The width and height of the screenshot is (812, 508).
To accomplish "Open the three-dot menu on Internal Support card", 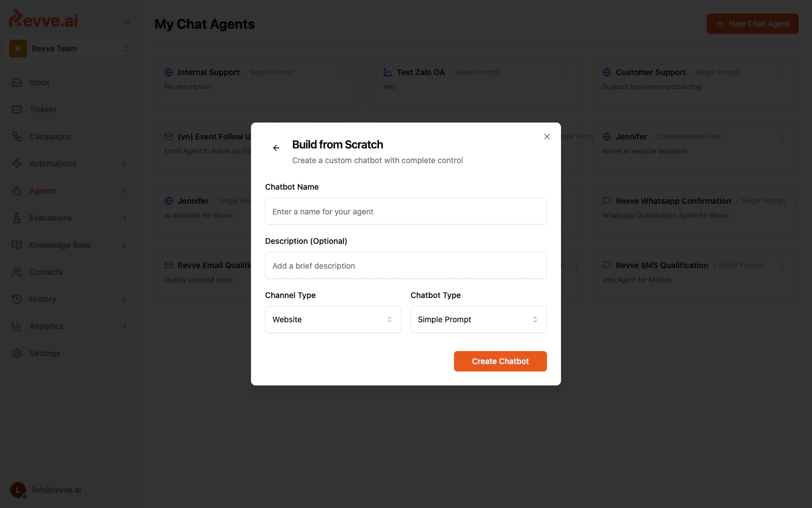I will [345, 73].
